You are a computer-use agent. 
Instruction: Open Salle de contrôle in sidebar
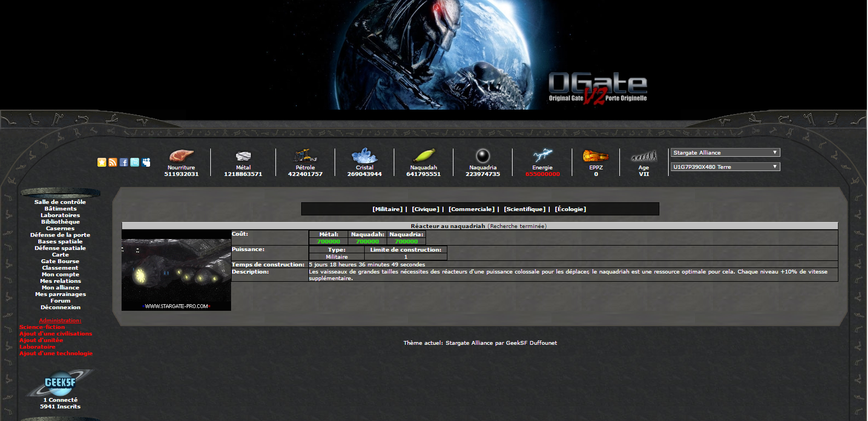click(x=60, y=202)
